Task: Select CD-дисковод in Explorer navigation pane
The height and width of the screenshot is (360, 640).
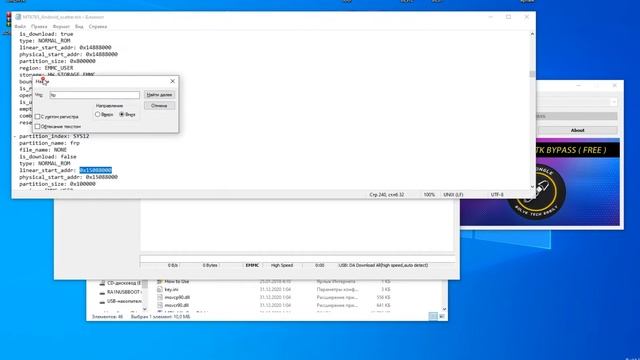Action: click(124, 283)
